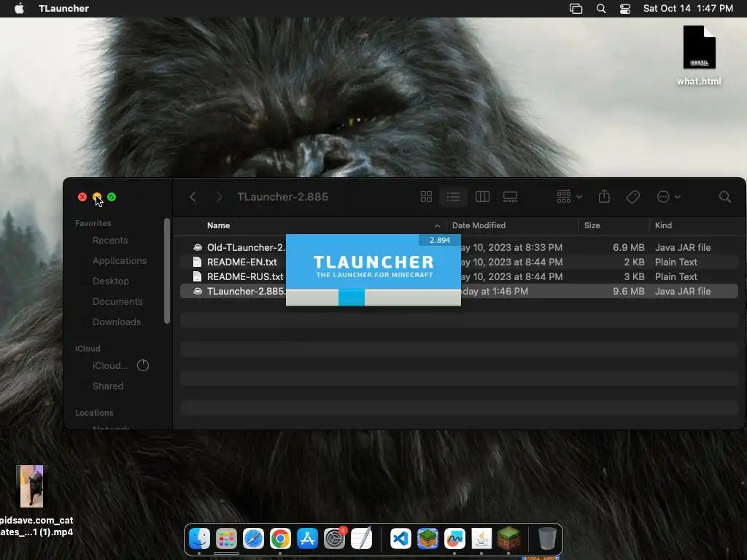The width and height of the screenshot is (747, 560).
Task: Open Applications in Finder sidebar
Action: pyautogui.click(x=120, y=261)
